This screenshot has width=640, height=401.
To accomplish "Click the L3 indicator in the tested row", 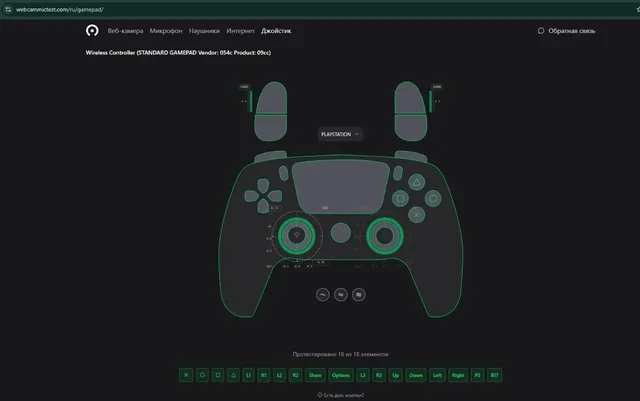I will click(x=363, y=375).
